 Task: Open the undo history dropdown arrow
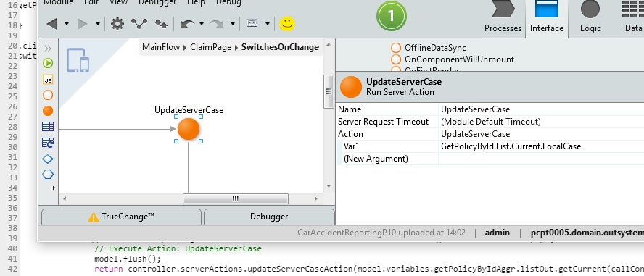tap(202, 24)
